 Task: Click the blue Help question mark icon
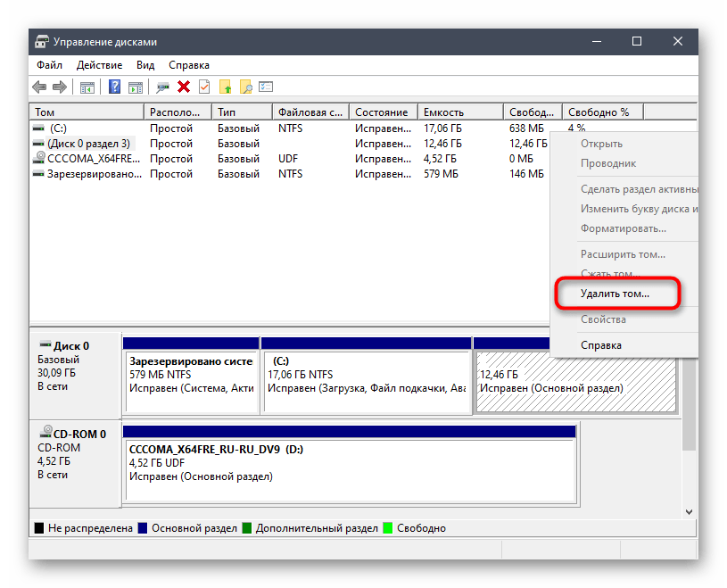click(x=115, y=87)
